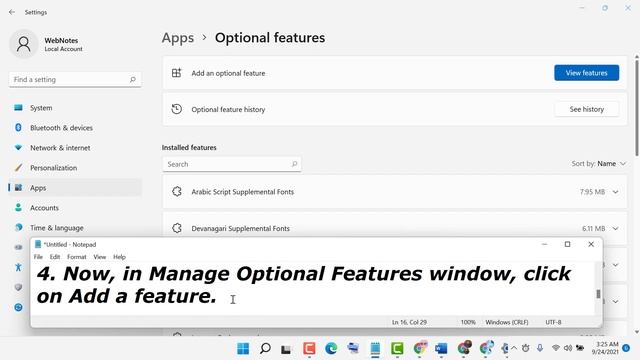
Task: Switch to Notepad via its taskbar icon
Action: (x=375, y=349)
